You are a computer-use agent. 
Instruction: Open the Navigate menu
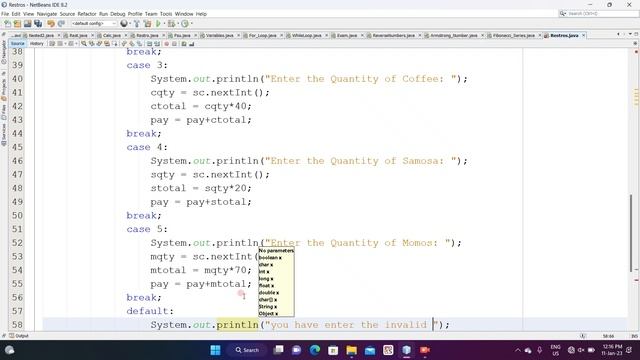pyautogui.click(x=47, y=14)
